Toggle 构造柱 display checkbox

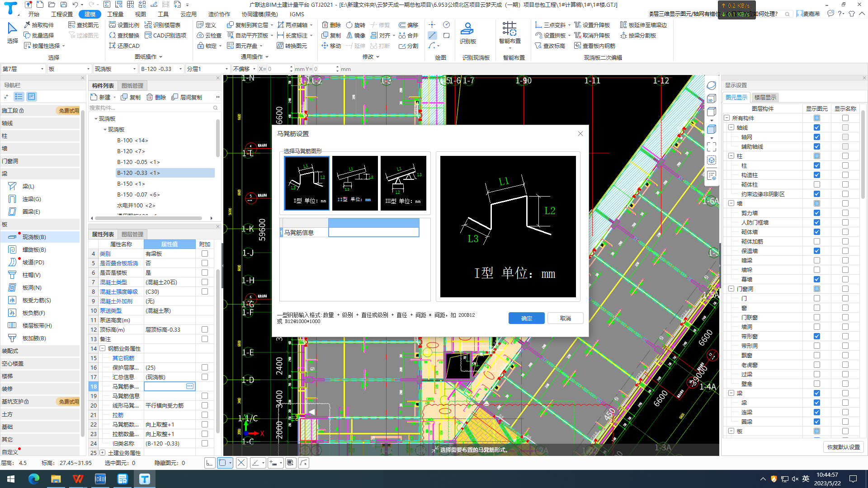pyautogui.click(x=816, y=175)
